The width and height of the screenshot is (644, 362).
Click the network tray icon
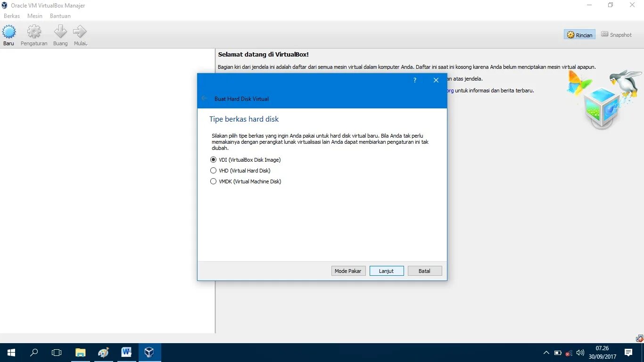[x=569, y=353]
